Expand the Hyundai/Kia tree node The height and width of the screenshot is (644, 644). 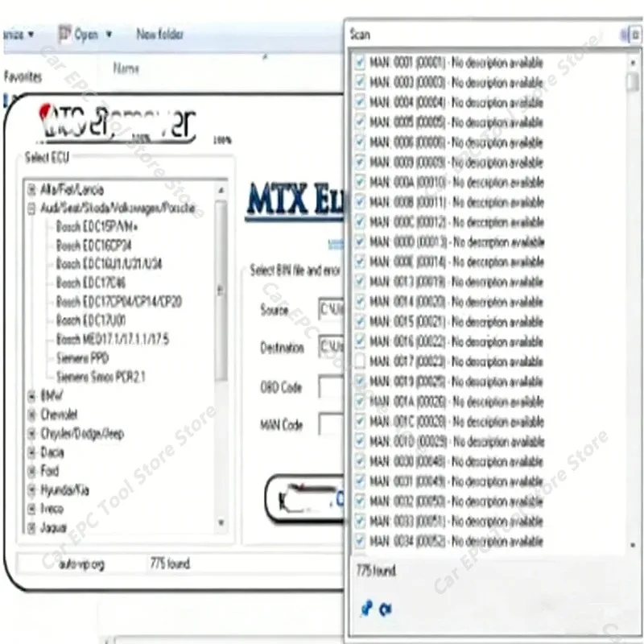click(31, 489)
